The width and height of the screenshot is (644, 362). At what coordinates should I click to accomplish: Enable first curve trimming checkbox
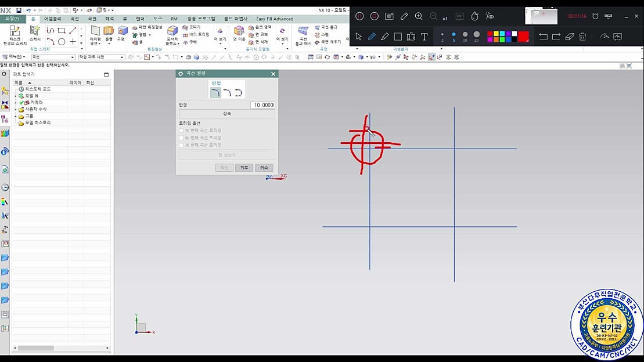(182, 130)
